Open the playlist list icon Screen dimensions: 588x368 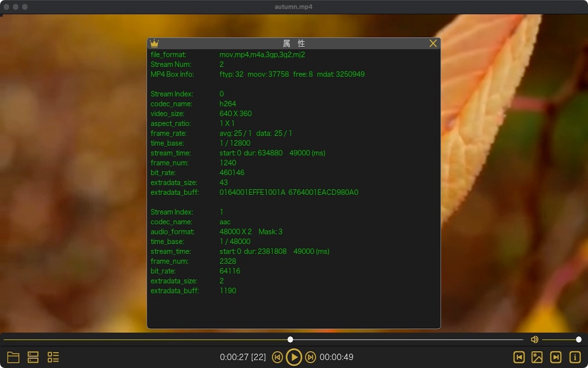[x=53, y=357]
